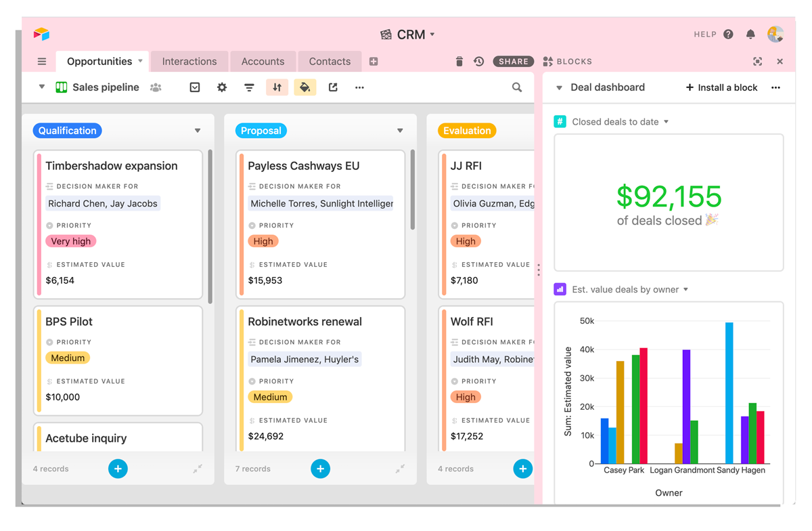The image size is (812, 531).
Task: Open the Acetube inquiry card
Action: pyautogui.click(x=118, y=437)
